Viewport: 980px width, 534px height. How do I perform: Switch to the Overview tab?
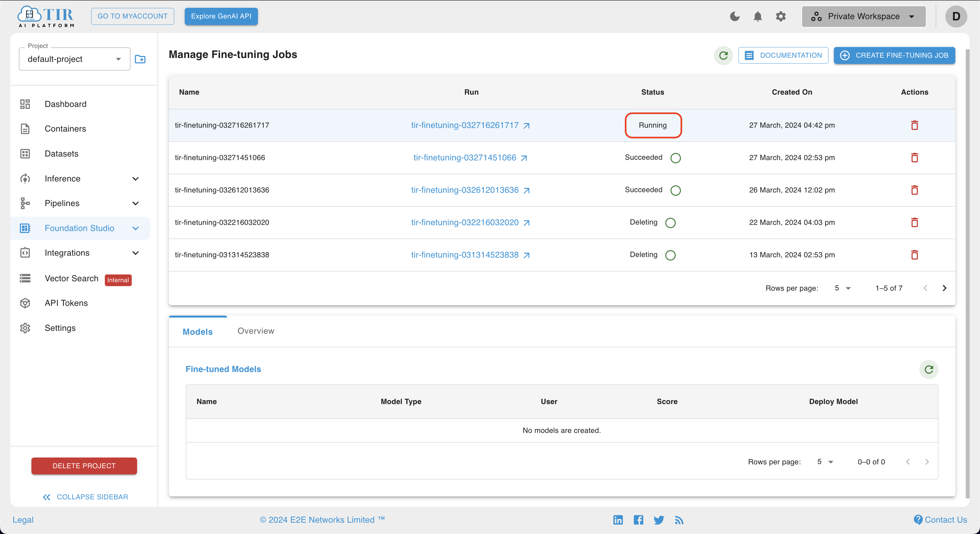coord(256,331)
